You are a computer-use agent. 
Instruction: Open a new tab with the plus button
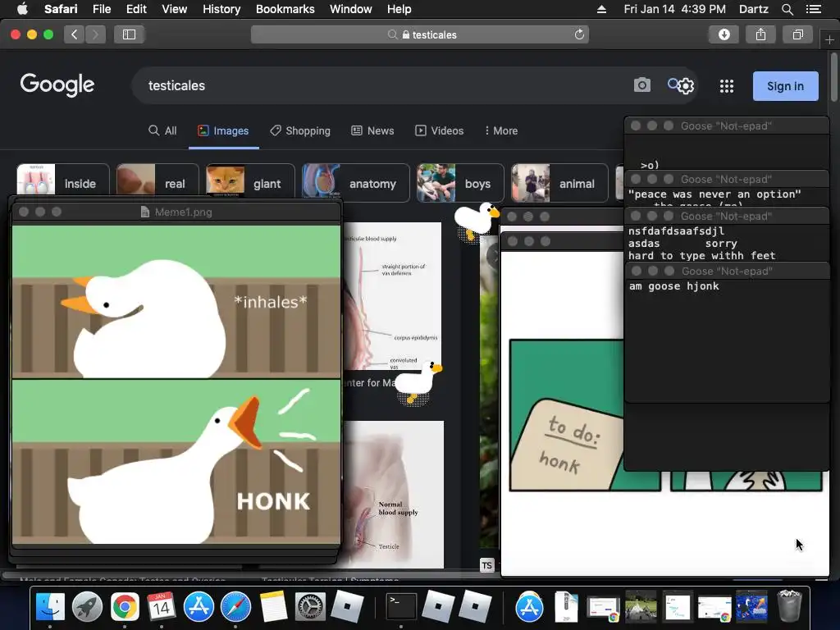(x=829, y=39)
